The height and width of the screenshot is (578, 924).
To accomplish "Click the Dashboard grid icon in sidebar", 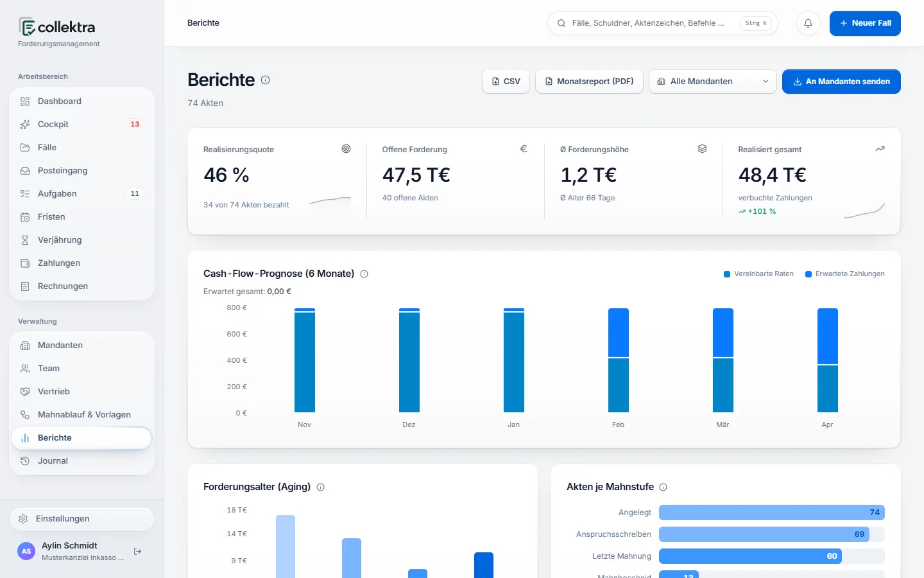I will pos(25,101).
